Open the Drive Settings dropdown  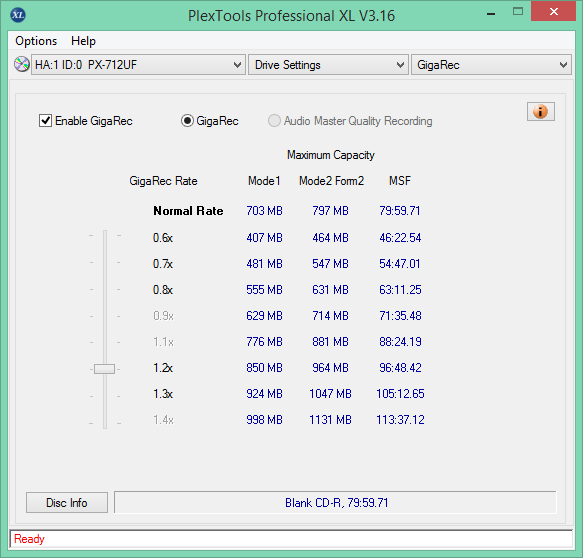tap(328, 65)
